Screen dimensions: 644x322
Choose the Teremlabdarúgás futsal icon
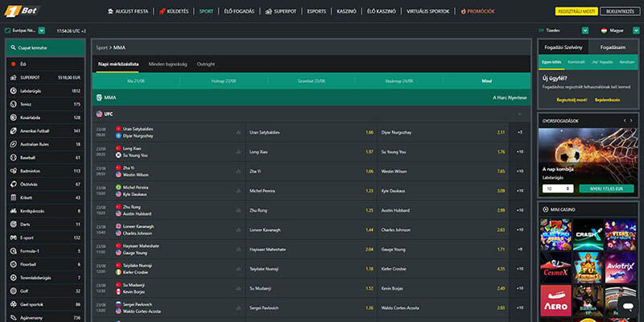point(14,278)
